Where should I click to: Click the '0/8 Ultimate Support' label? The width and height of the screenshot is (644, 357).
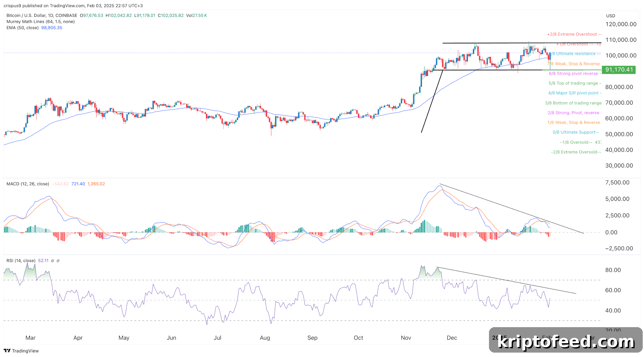(576, 132)
